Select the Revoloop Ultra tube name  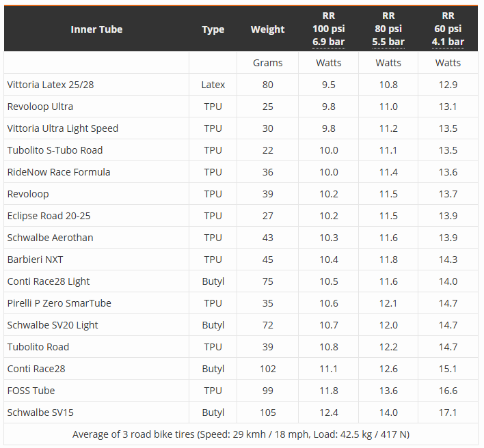40,107
